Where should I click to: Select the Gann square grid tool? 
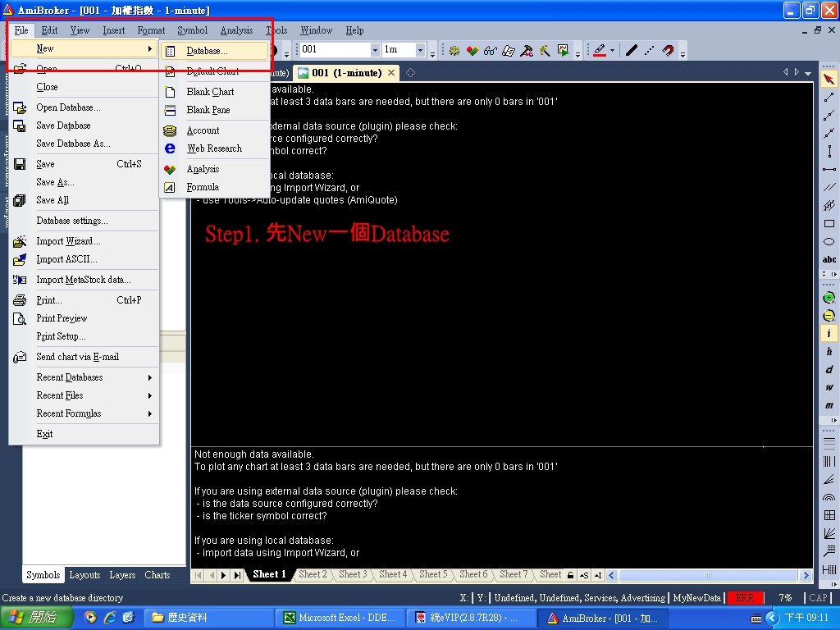pos(829,515)
